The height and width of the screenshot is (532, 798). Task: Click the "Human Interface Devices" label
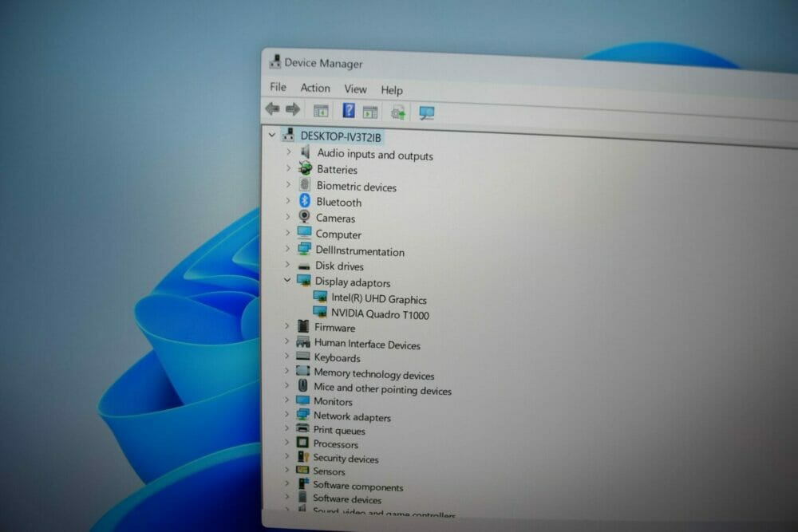coord(367,345)
